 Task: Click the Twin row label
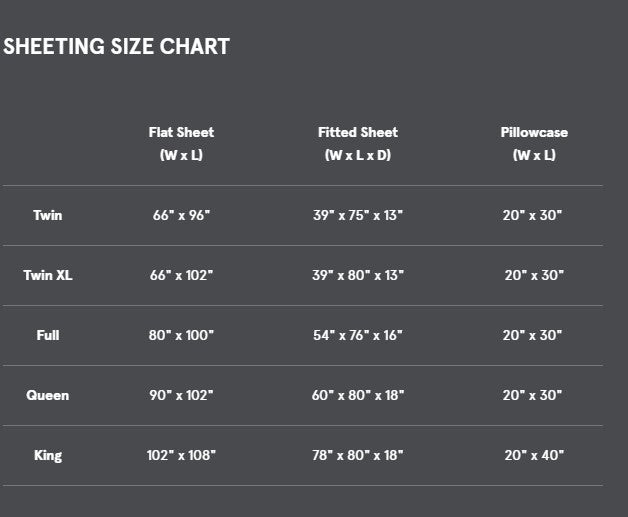click(x=48, y=215)
